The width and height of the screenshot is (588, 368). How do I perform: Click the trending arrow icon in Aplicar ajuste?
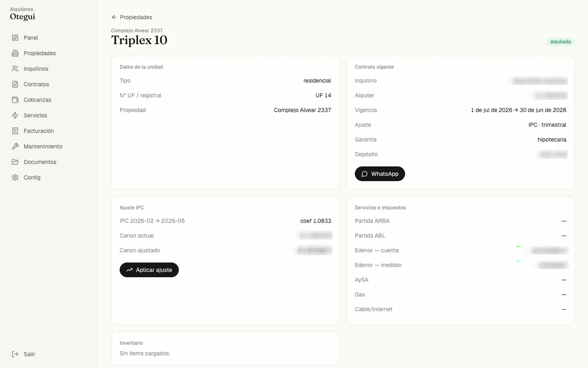click(129, 270)
